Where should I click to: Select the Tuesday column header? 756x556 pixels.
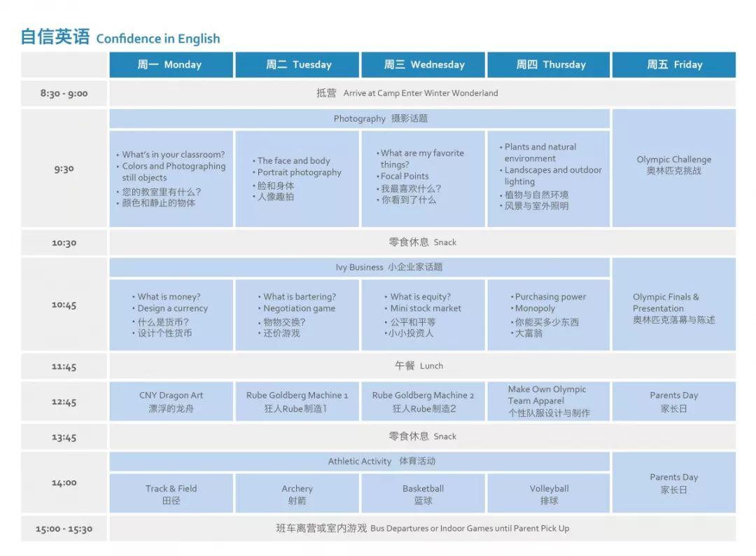297,64
